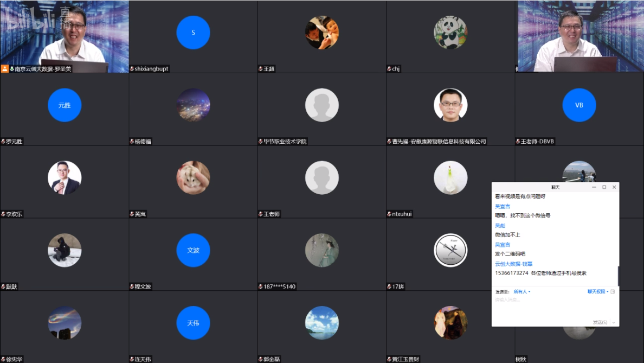
Task: Expand the 聊天权限 permissions dropdown
Action: click(x=598, y=292)
